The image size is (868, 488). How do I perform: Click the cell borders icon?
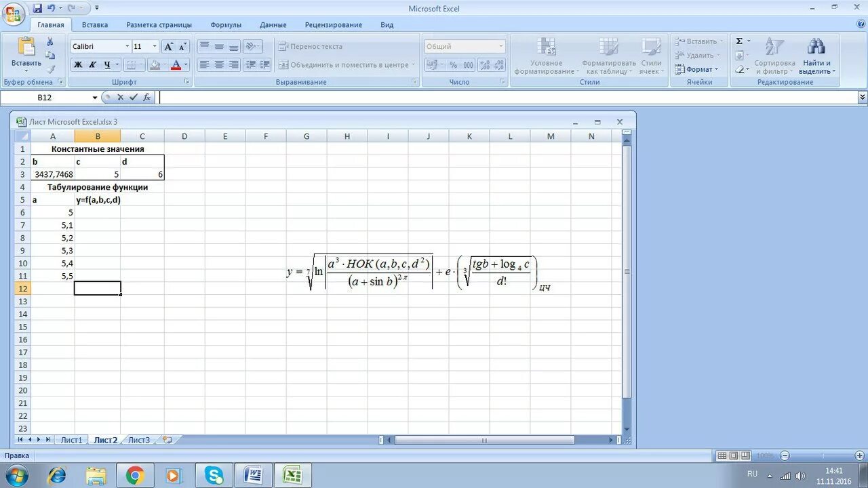(132, 65)
